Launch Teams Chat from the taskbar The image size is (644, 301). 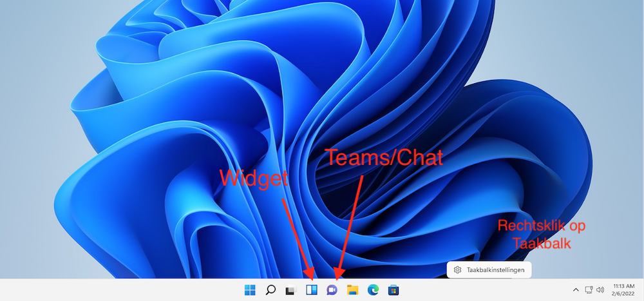(x=332, y=290)
